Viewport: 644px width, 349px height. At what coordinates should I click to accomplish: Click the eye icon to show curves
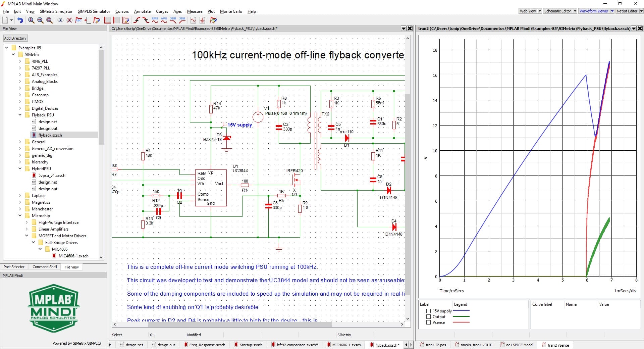pyautogui.click(x=60, y=20)
